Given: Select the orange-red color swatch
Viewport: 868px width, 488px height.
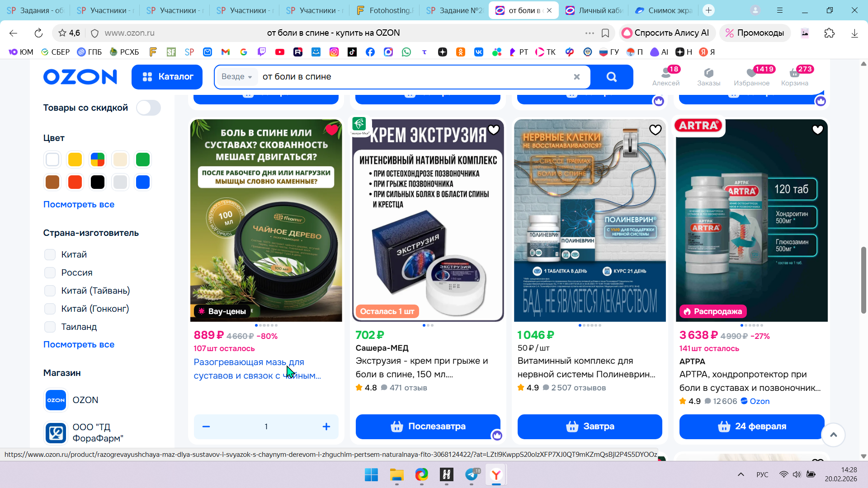Looking at the screenshot, I should click(x=75, y=182).
